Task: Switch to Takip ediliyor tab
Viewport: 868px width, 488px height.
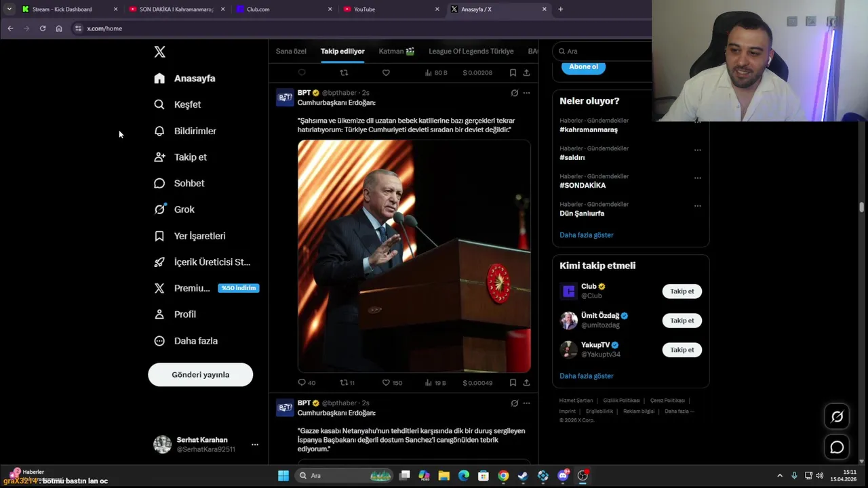Action: coord(342,52)
